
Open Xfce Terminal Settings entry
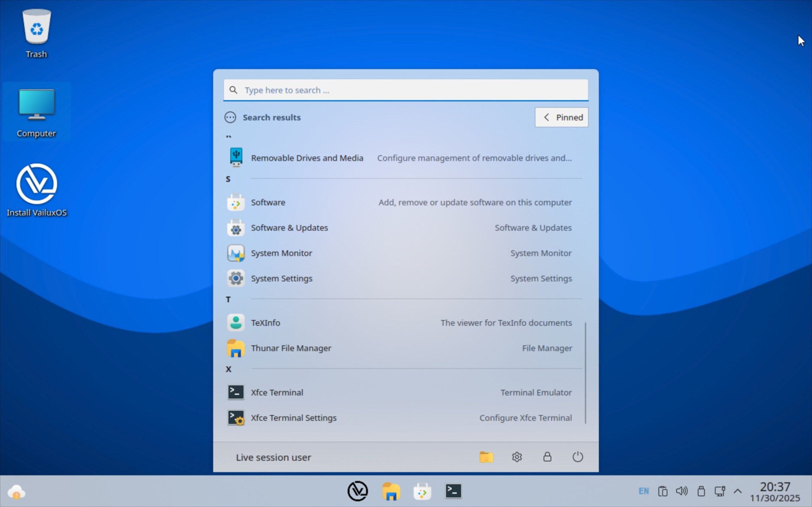tap(293, 418)
